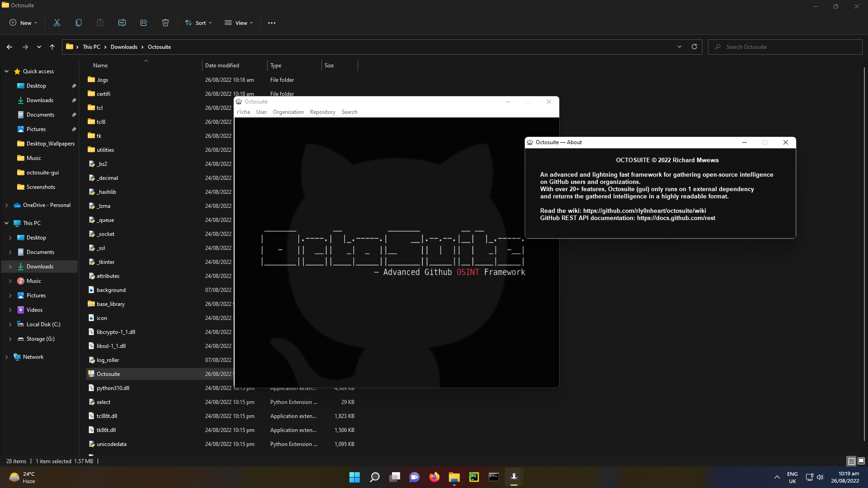868x488 pixels.
Task: Paste clipboard contents via toolbar icon
Action: click(100, 23)
